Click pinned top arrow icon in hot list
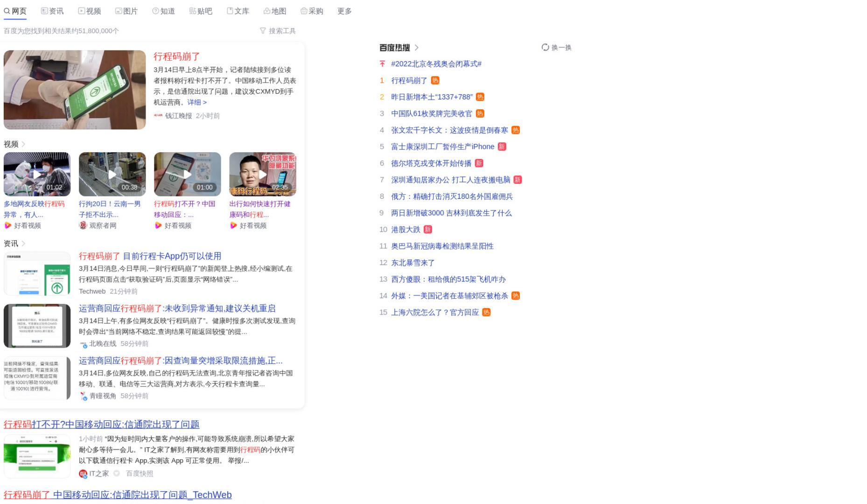Viewport: 867px width, 504px height. (x=382, y=64)
